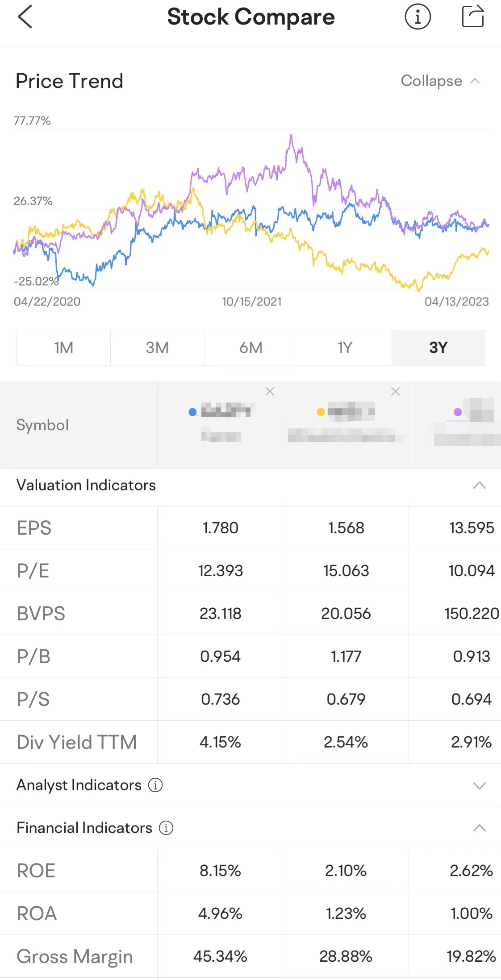
Task: Remove the blue-dot stock column
Action: (270, 391)
